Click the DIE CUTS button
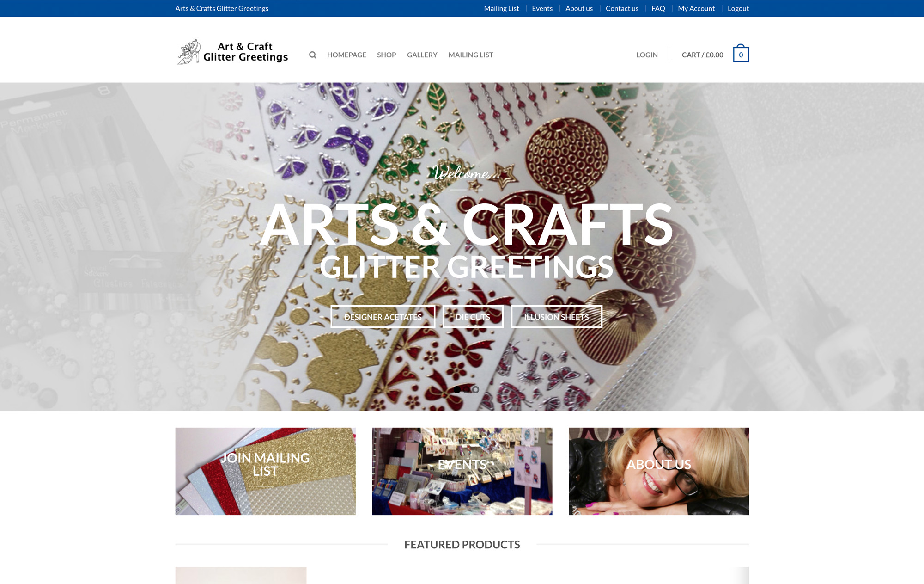Screen dimensions: 924x584 pos(473,317)
